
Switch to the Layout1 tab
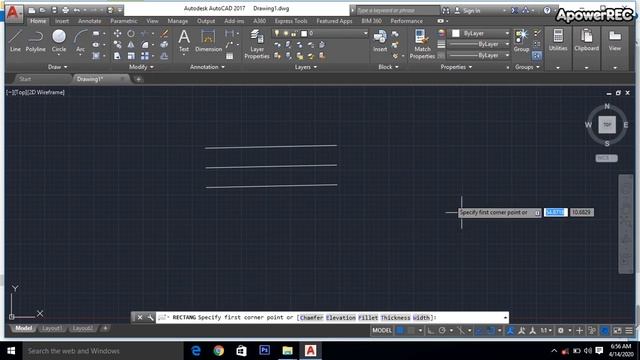51,329
